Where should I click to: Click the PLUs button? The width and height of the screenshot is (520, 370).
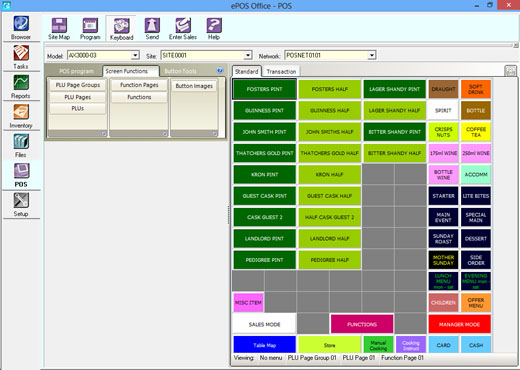click(78, 108)
